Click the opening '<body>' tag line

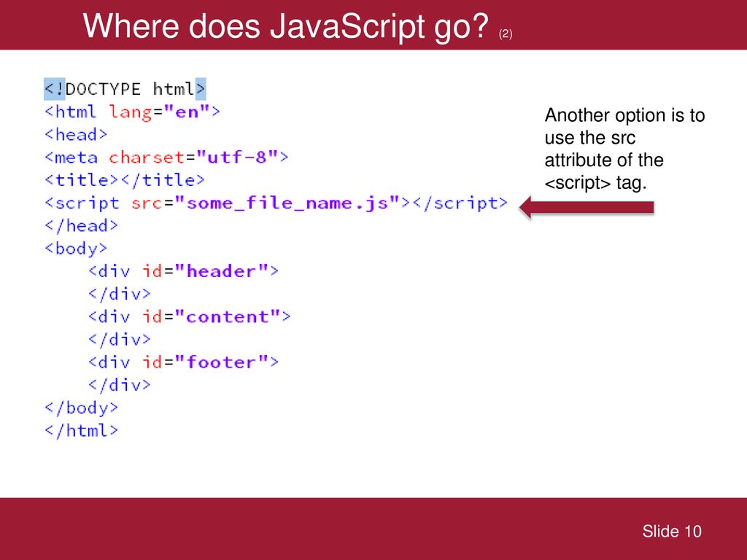click(76, 249)
